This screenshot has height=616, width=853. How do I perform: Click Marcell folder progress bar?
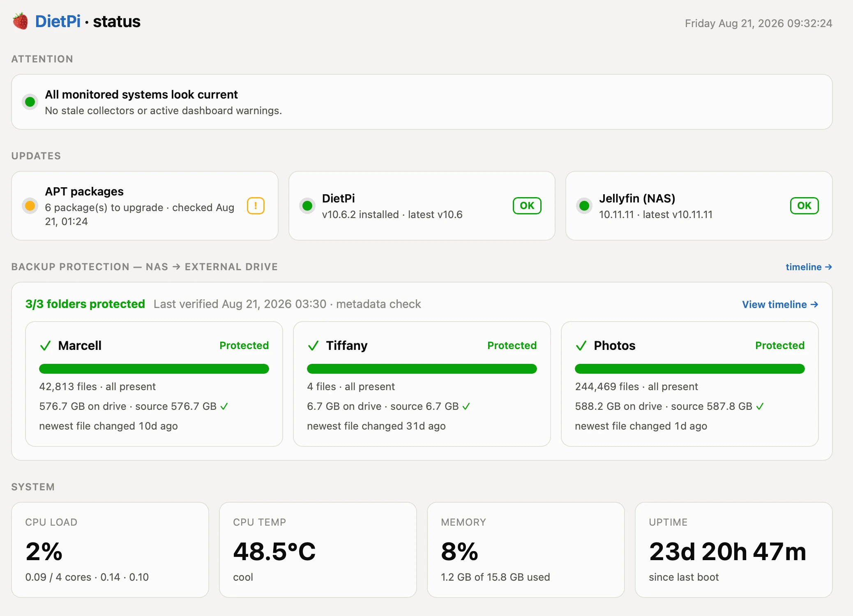coord(154,369)
